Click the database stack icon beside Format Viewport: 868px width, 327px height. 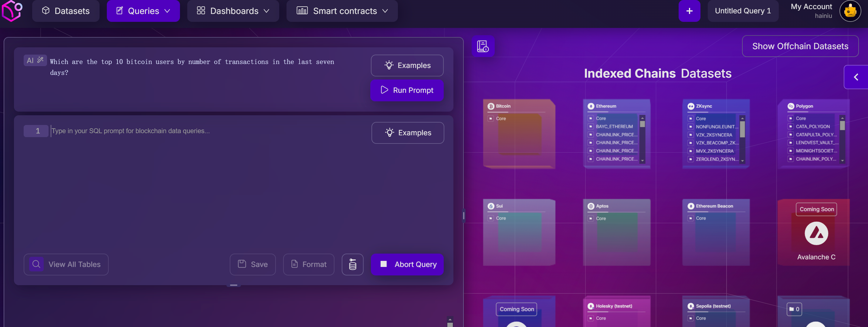click(352, 265)
